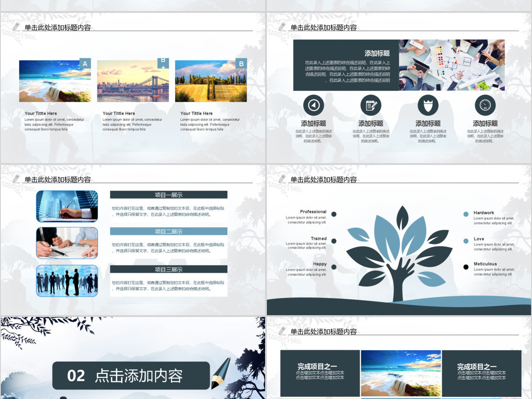Image resolution: width=532 pixels, height=399 pixels.
Task: Click pencil icon on the 完成项目之一 slide
Action: click(x=282, y=331)
